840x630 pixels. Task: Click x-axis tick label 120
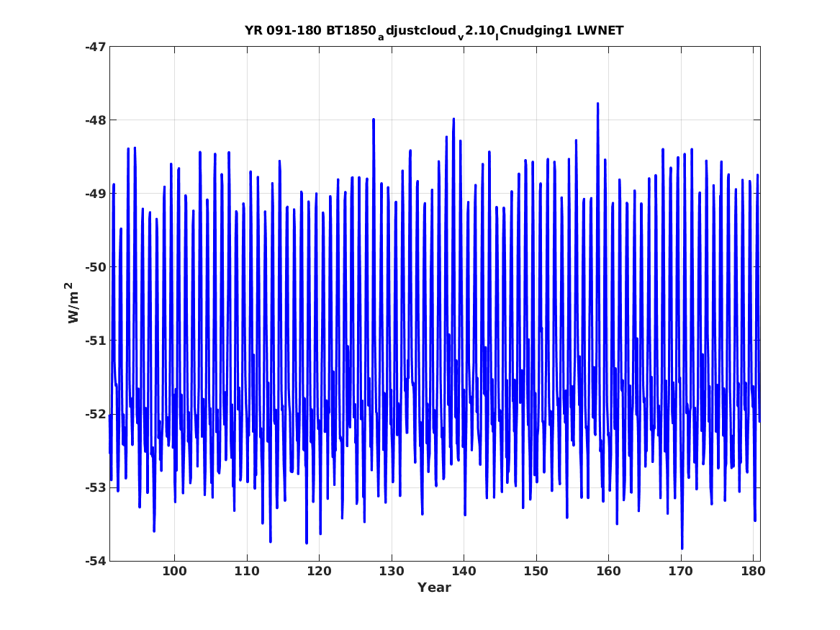click(320, 572)
